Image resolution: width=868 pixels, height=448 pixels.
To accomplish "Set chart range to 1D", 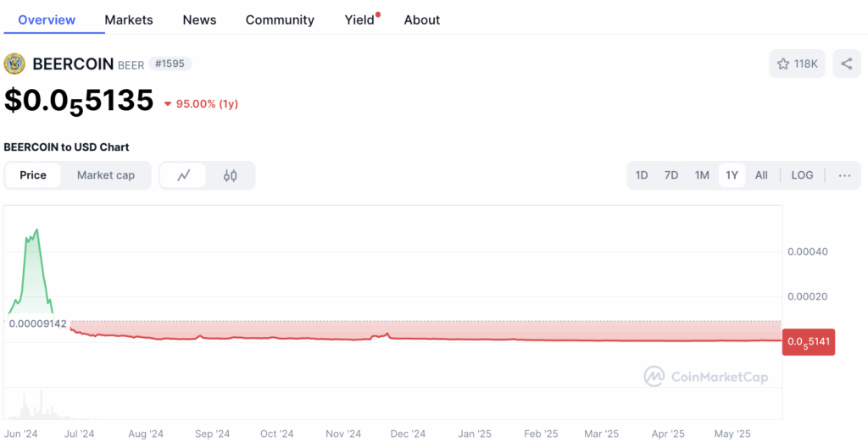I will tap(642, 175).
